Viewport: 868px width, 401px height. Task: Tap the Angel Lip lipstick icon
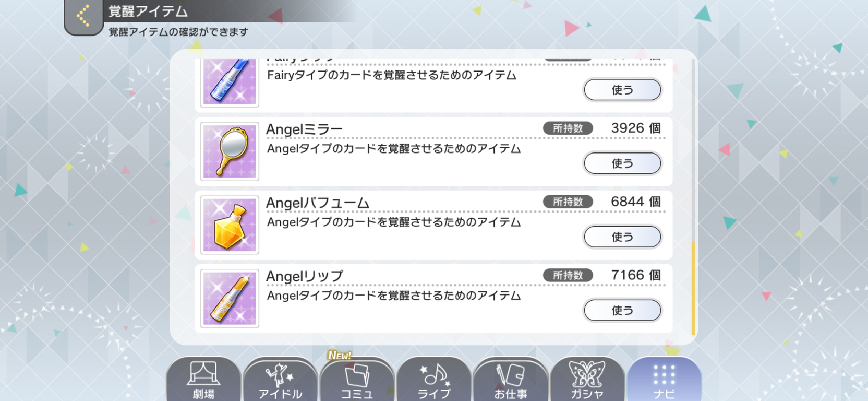230,299
